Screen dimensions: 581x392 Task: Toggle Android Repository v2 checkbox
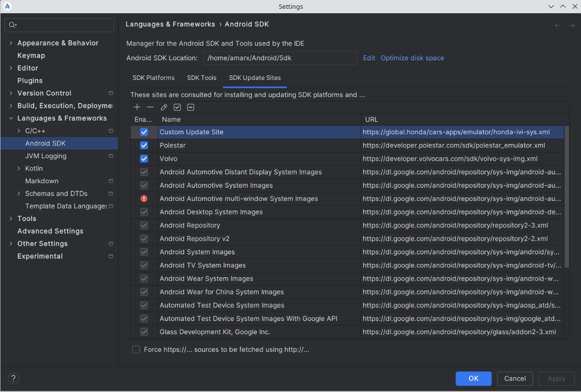(144, 239)
